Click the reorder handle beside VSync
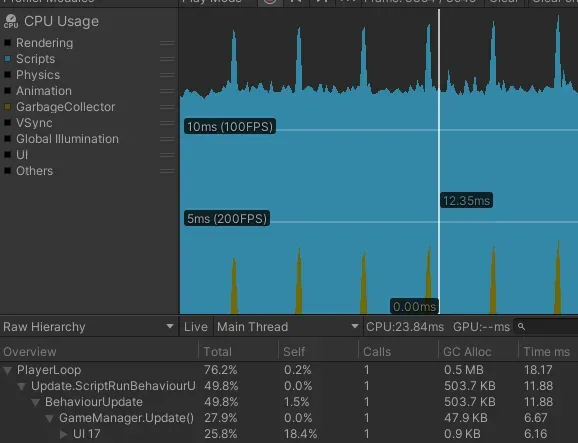The image size is (578, 443). (167, 123)
